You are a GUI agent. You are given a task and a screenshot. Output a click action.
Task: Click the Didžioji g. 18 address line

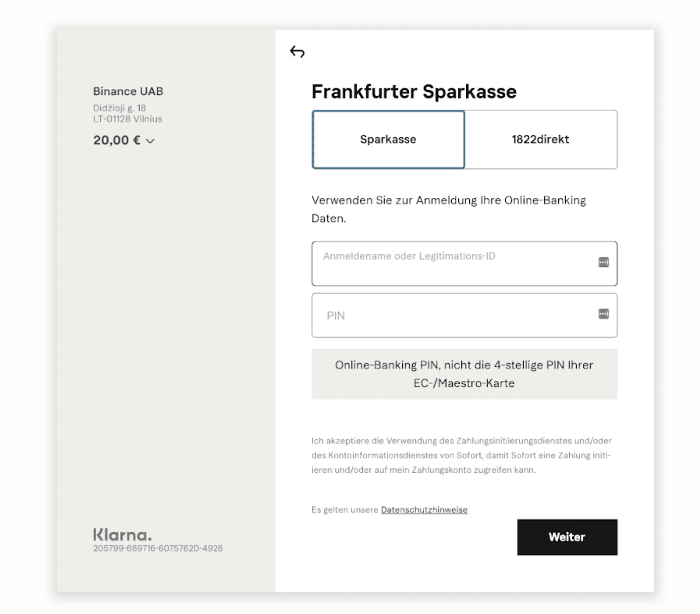point(119,108)
